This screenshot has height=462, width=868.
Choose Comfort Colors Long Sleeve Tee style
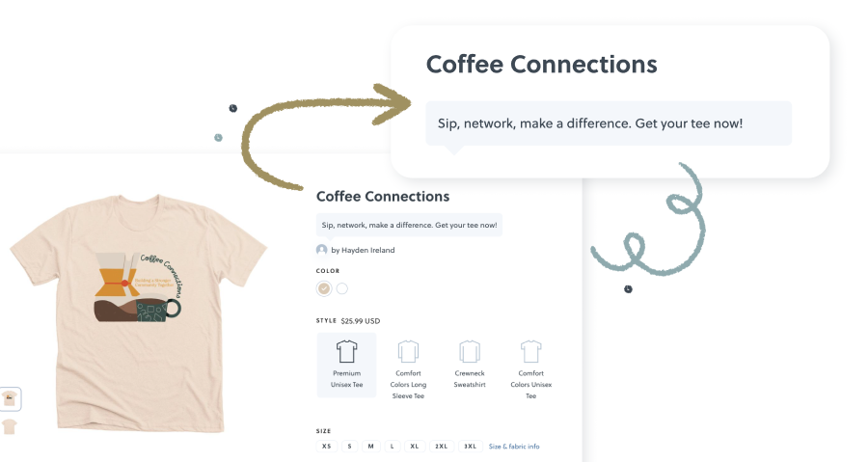408,369
